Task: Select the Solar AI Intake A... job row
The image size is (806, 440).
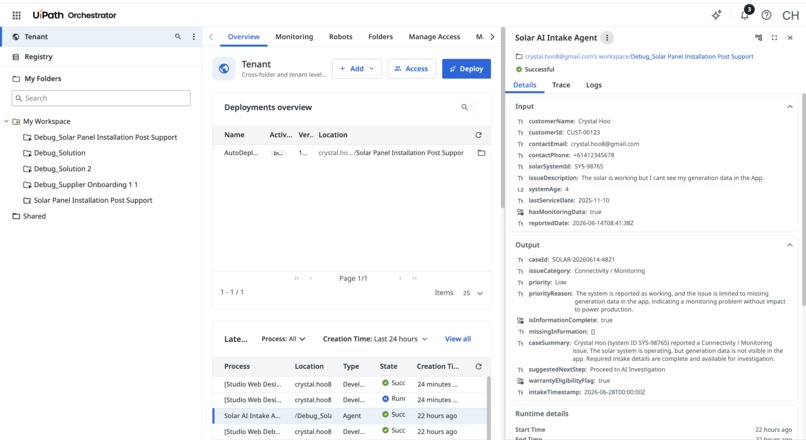Action: point(350,415)
